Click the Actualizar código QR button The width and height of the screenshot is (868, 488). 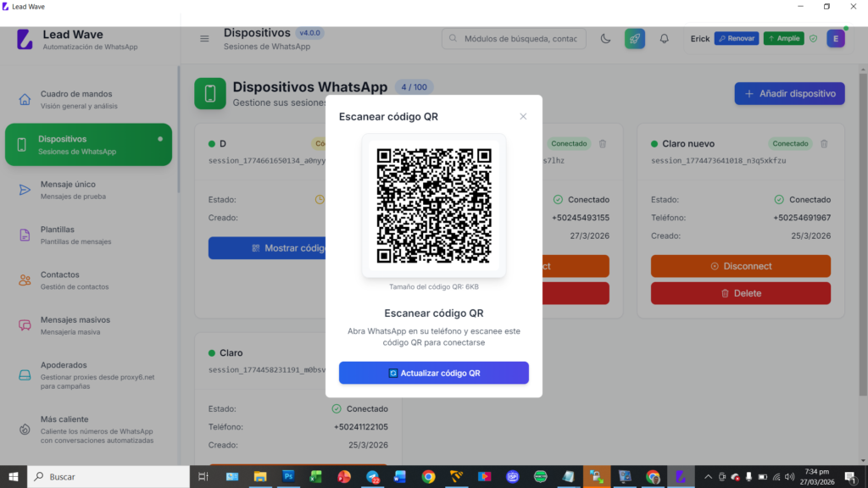[x=434, y=373]
